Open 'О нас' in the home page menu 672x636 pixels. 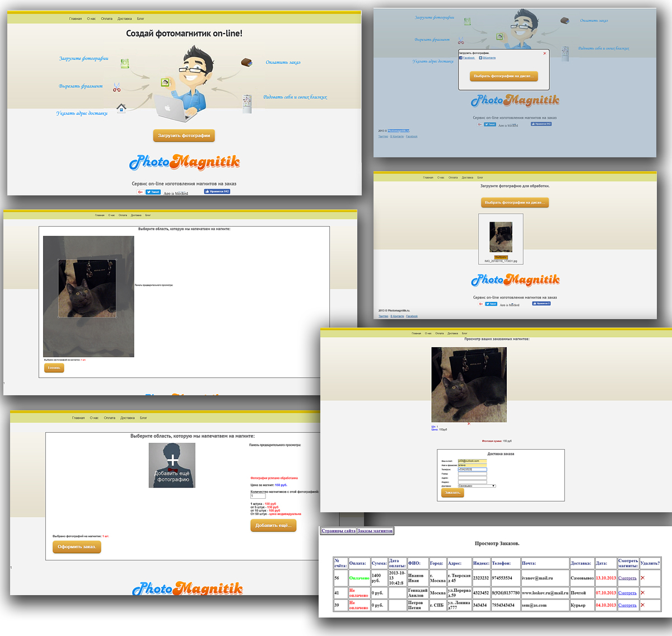91,18
